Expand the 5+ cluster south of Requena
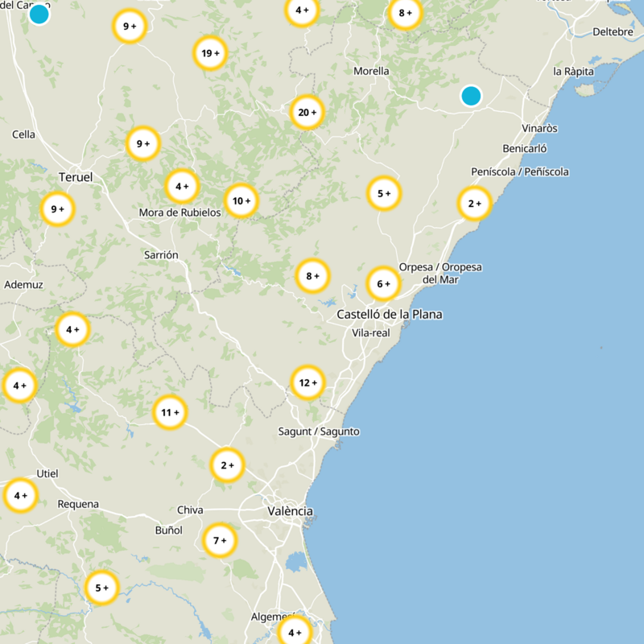The width and height of the screenshot is (644, 644). [102, 588]
